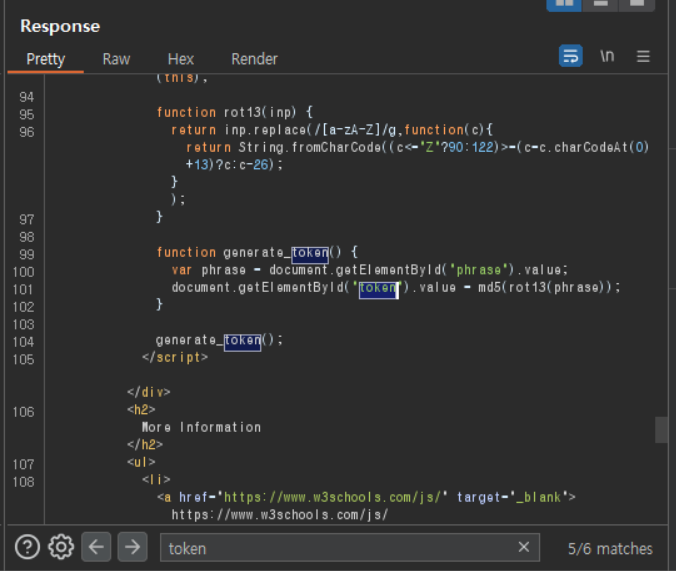This screenshot has width=676, height=571.
Task: Click the '</div>' closing tag
Action: 149,392
